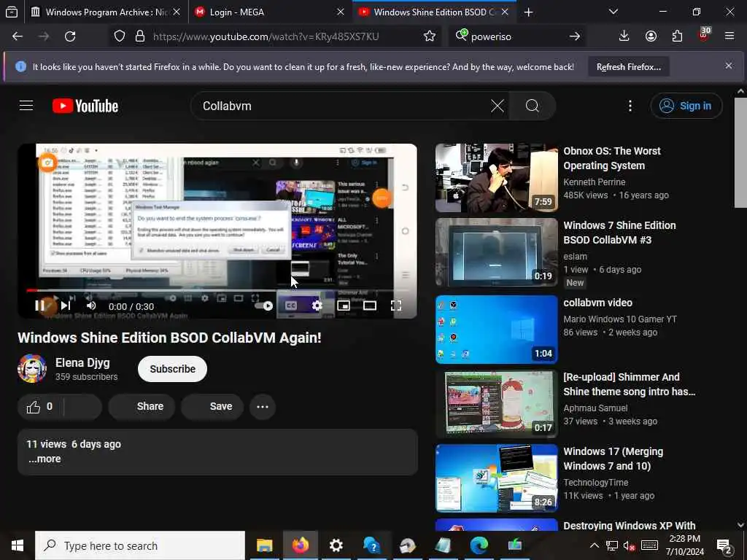Viewport: 747px width, 560px height.
Task: Save the video to a playlist
Action: click(x=212, y=407)
